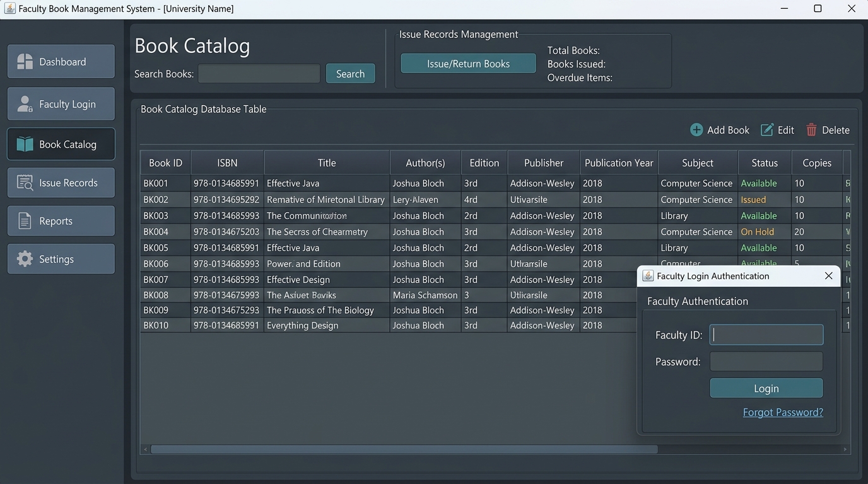Click the scrollbar right arrow

click(x=845, y=449)
